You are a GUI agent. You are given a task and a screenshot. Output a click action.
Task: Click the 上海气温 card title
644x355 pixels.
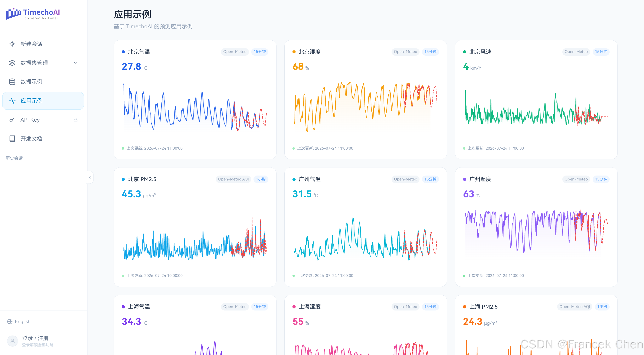(x=139, y=307)
